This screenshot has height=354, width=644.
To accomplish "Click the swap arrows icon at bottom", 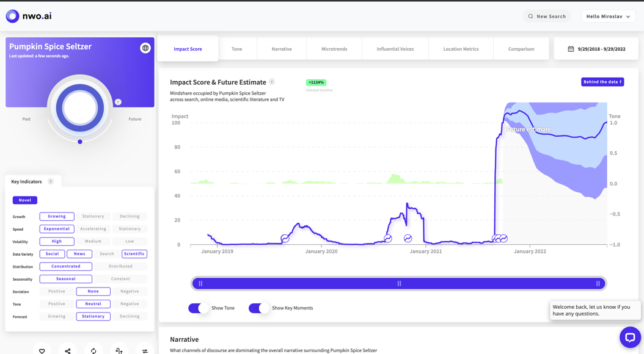I will pos(145,351).
